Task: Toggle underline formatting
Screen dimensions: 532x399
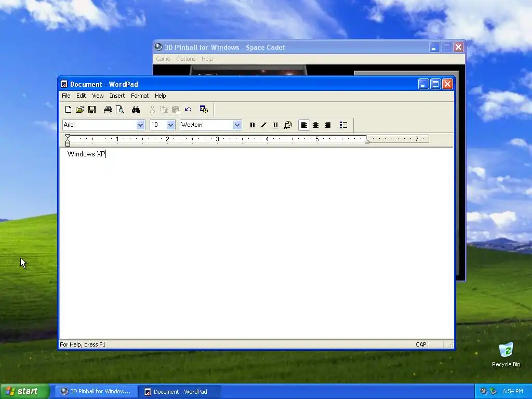Action: (x=275, y=125)
